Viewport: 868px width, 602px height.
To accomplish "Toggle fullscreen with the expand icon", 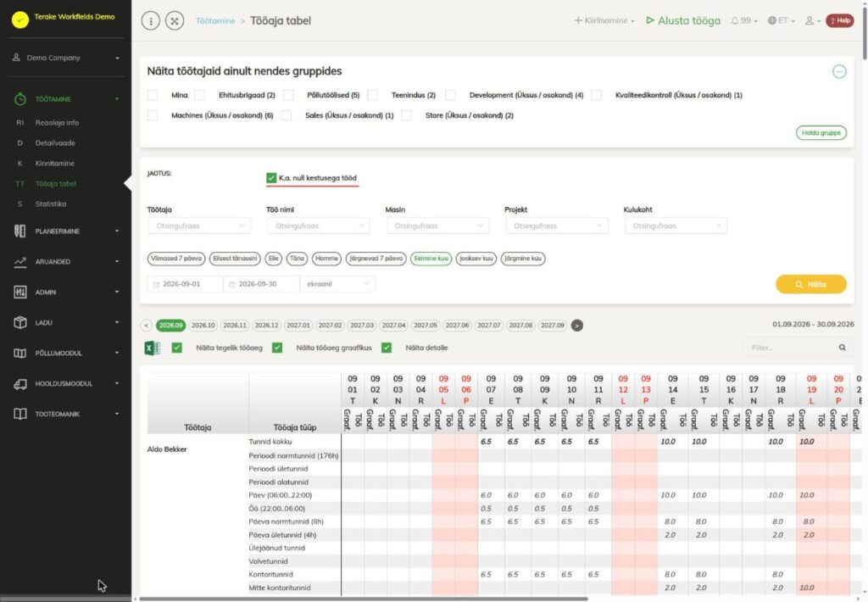I will [x=175, y=21].
